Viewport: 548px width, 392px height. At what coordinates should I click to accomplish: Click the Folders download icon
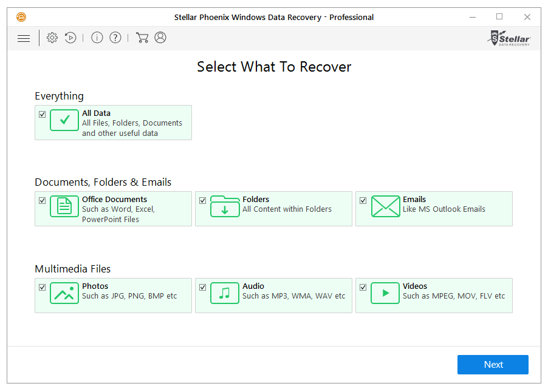coord(225,206)
